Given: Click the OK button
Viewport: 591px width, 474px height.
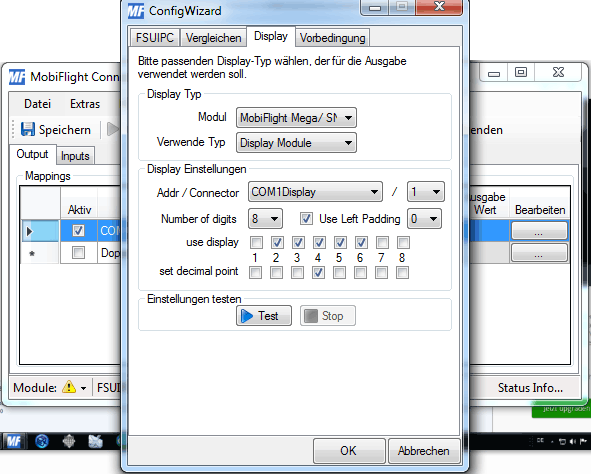Looking at the screenshot, I should [x=349, y=451].
